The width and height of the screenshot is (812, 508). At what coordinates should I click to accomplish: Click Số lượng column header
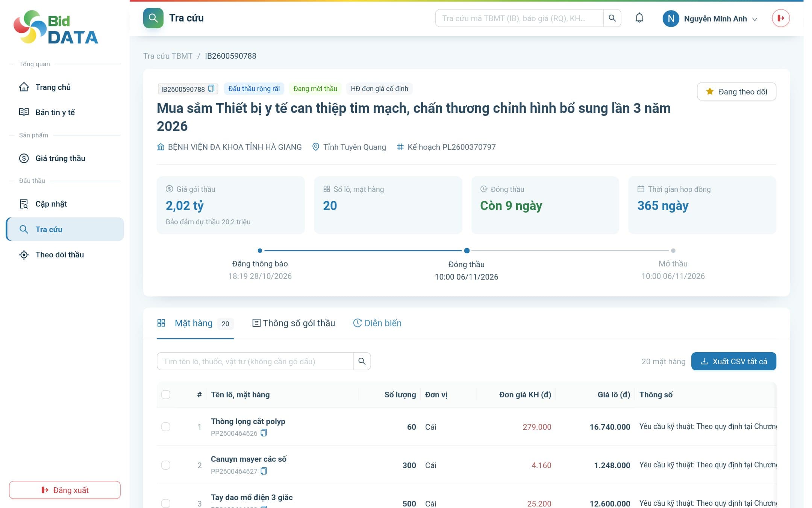click(400, 395)
